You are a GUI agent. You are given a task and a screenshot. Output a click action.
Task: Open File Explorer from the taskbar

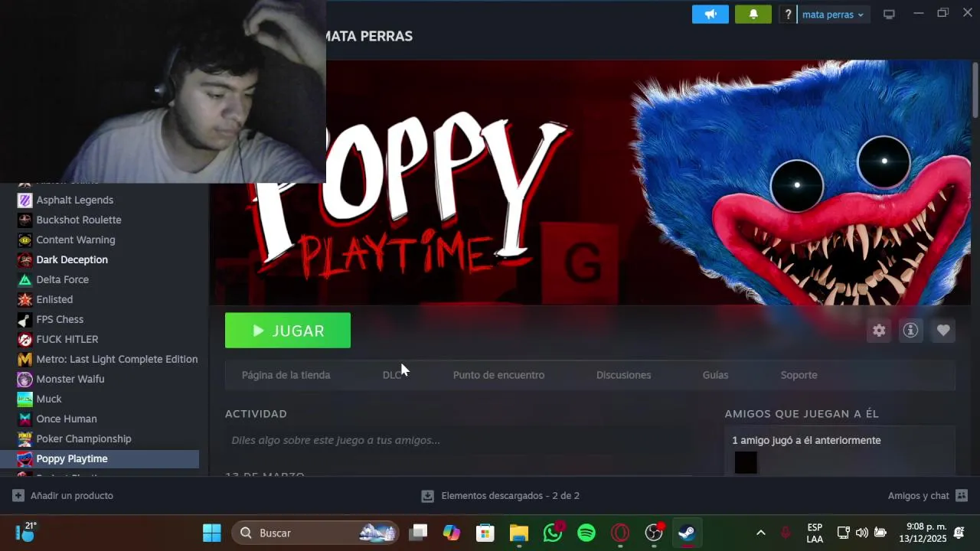(x=519, y=533)
